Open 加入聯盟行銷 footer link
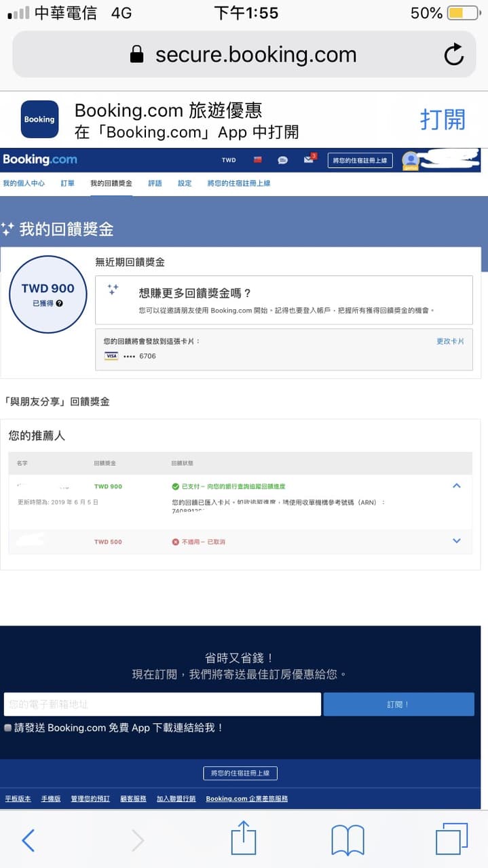The image size is (488, 868). [176, 799]
